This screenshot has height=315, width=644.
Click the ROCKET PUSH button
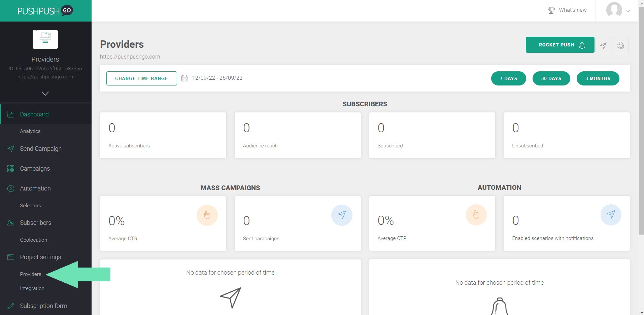pos(560,45)
